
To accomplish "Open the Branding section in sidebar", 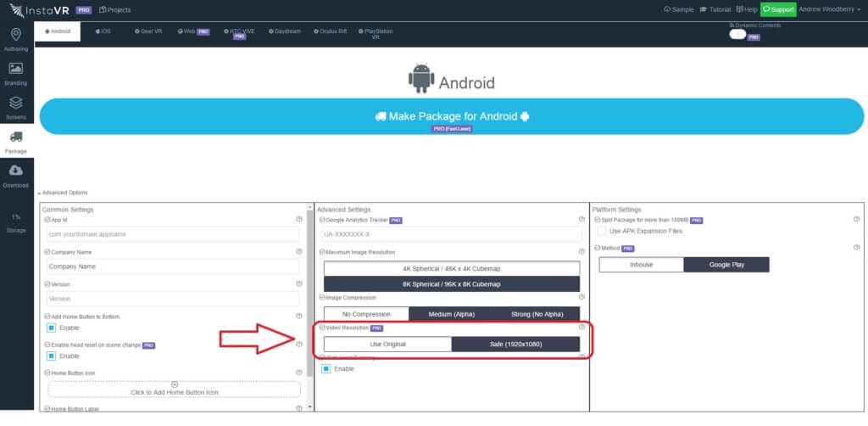I will point(16,74).
